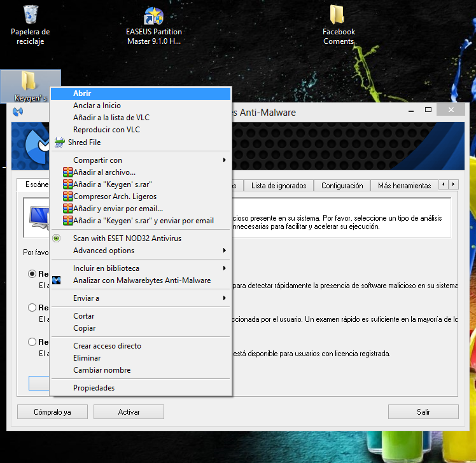
Task: Switch to the Escáner tab
Action: coord(33,184)
